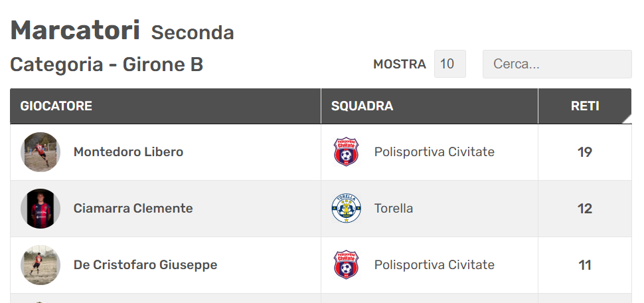Viewport: 644px width, 303px height.
Task: Click the Marcatori page heading
Action: 75,31
